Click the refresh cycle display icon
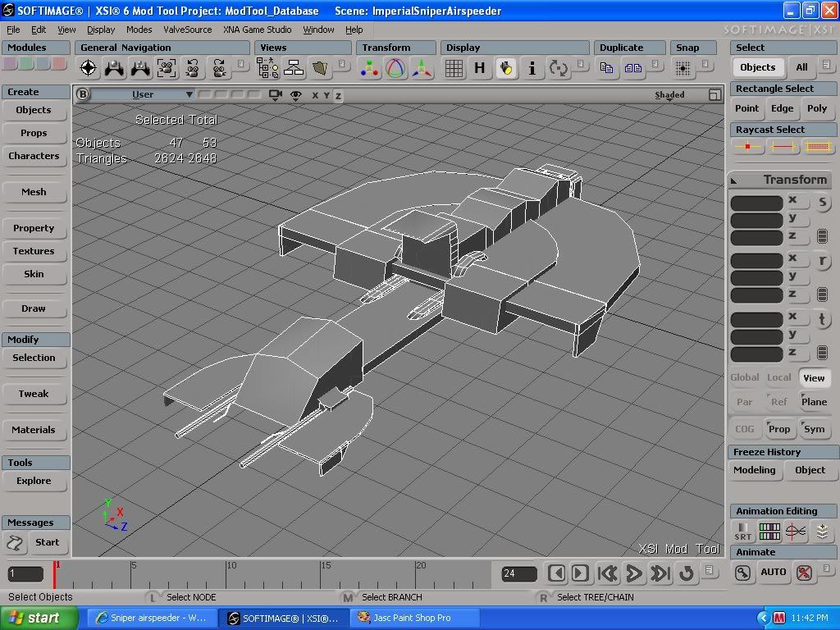Image resolution: width=840 pixels, height=630 pixels. 558,68
